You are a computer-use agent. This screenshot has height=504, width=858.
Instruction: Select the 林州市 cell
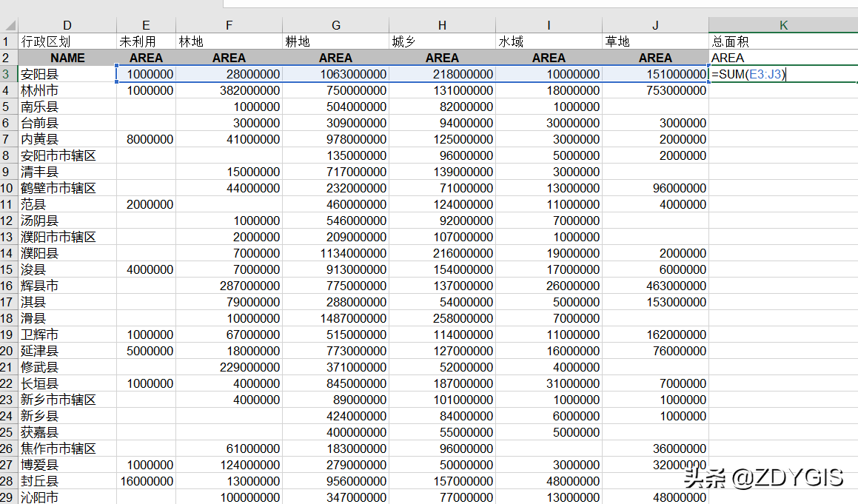pos(67,90)
